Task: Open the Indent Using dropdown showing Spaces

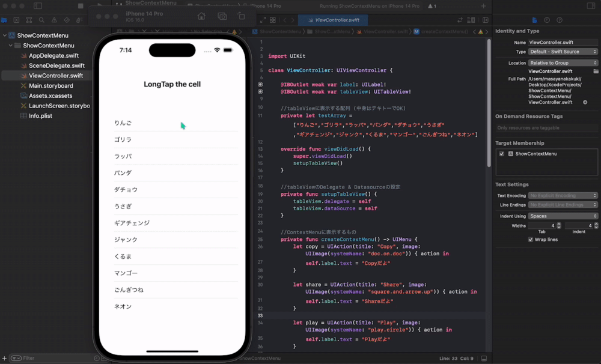Action: pos(562,216)
